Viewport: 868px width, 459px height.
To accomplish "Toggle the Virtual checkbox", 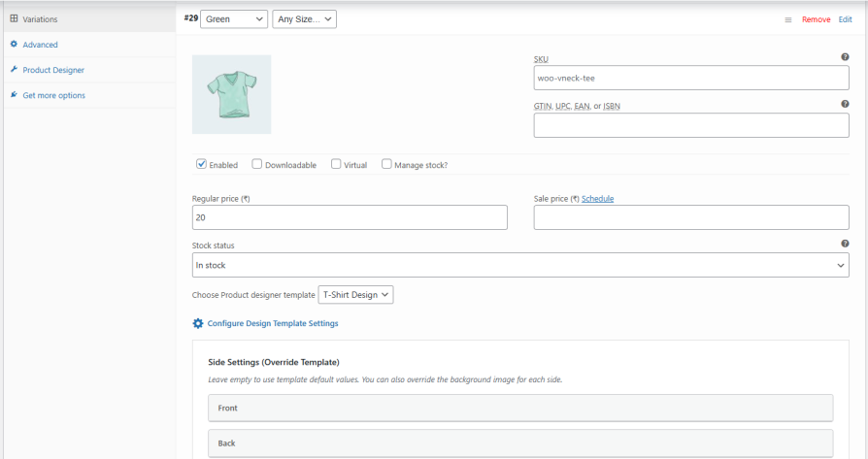I will point(336,164).
